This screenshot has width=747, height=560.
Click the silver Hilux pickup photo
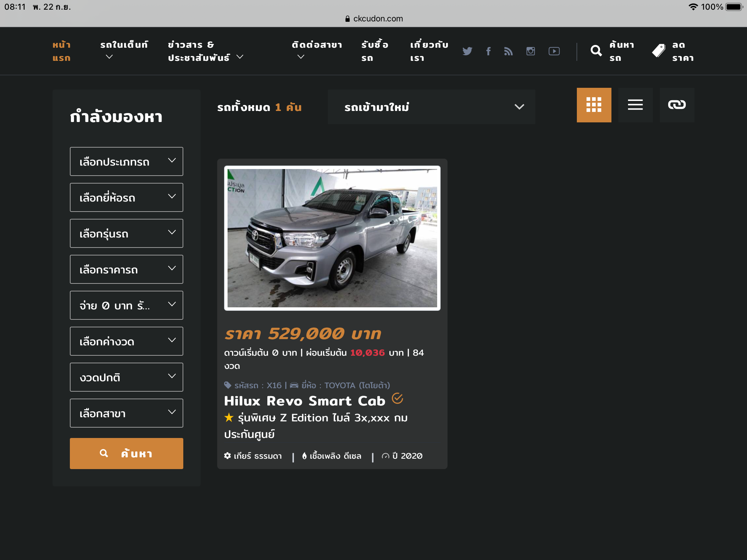[x=332, y=238]
